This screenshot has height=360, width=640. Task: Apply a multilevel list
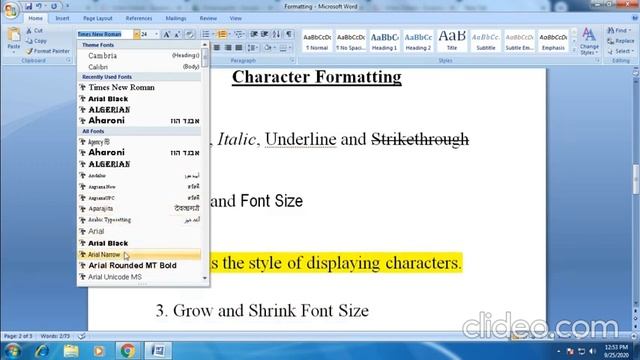pos(239,34)
